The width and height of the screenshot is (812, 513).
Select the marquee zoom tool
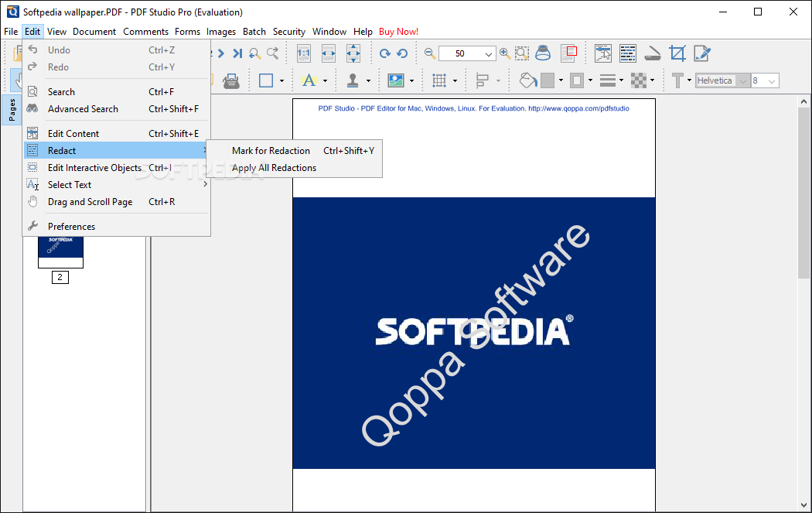click(x=522, y=53)
